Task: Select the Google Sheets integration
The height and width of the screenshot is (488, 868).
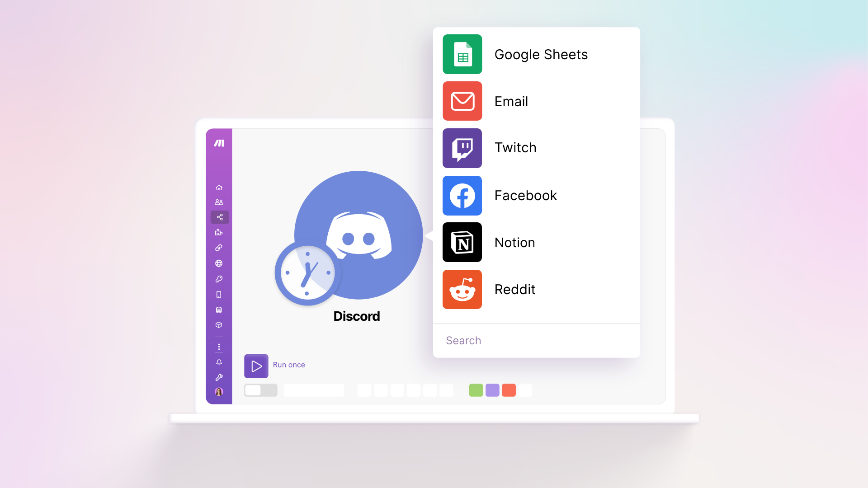Action: coord(537,54)
